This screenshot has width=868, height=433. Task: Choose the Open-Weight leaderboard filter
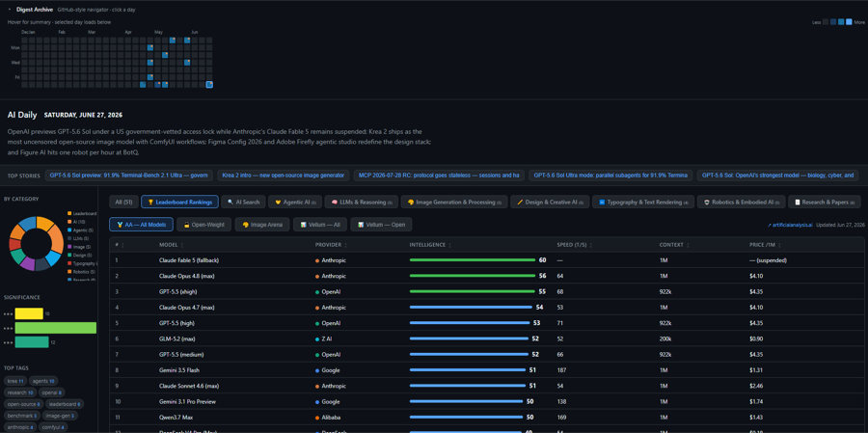204,225
